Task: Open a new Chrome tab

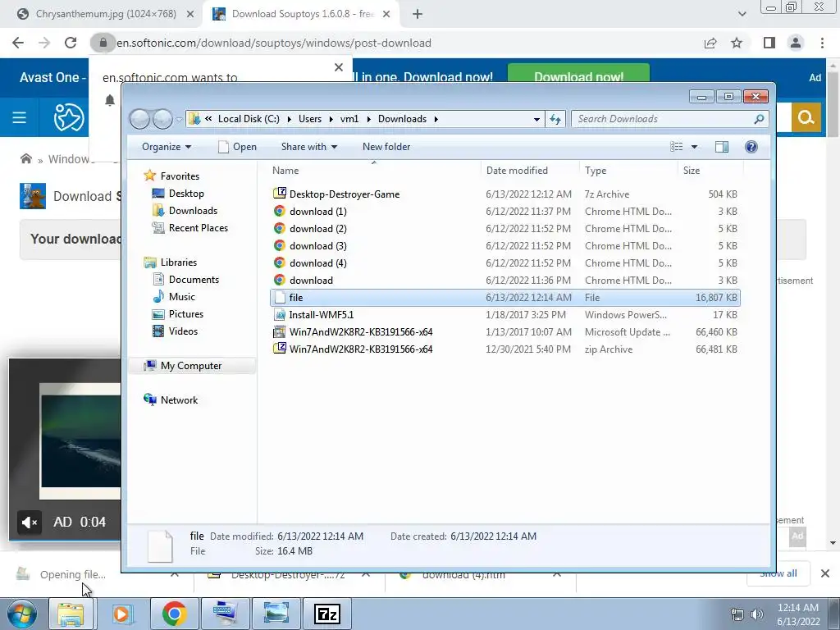Action: pyautogui.click(x=418, y=15)
